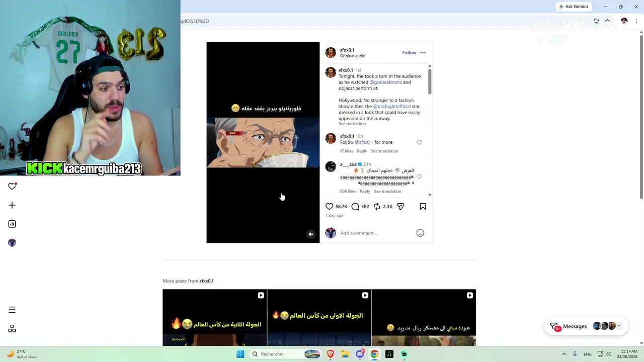Open Discord from the taskbar
Screen dimensions: 644x362
pos(360,354)
